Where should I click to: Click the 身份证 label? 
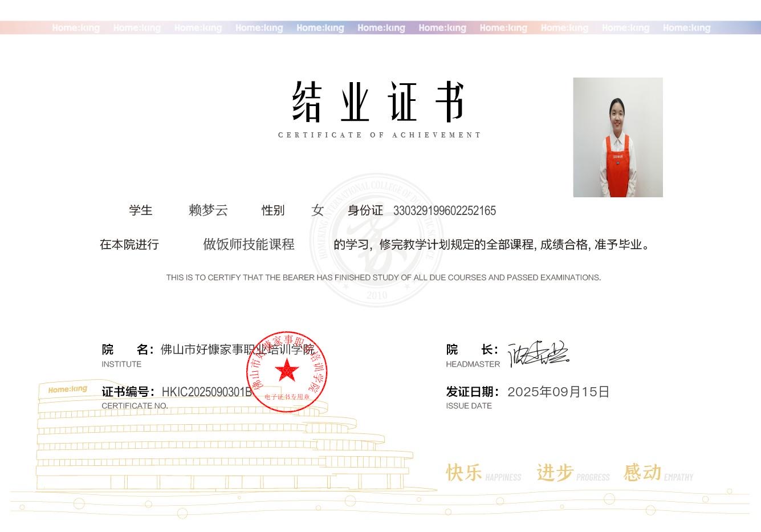365,210
